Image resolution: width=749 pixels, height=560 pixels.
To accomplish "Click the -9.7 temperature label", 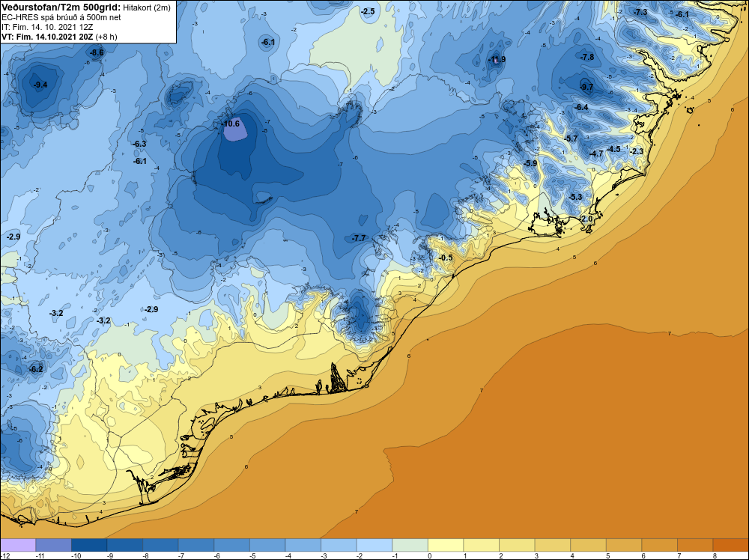I will pyautogui.click(x=586, y=87).
